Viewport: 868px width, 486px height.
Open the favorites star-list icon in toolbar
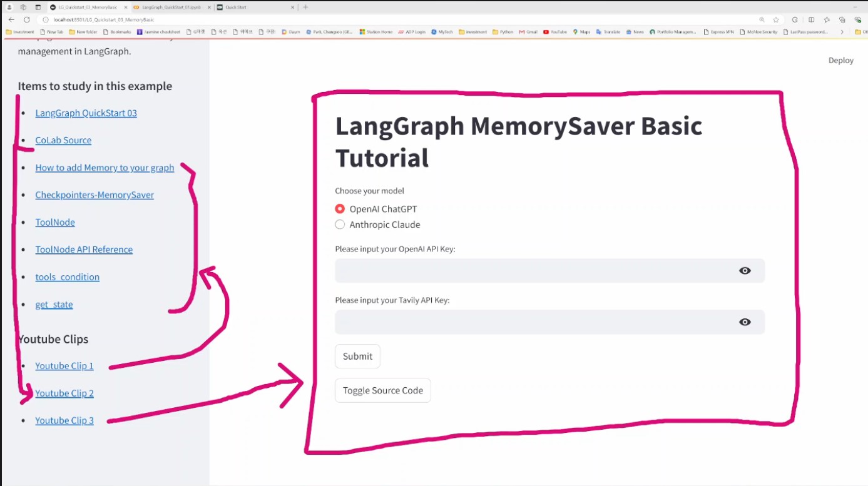(x=827, y=19)
